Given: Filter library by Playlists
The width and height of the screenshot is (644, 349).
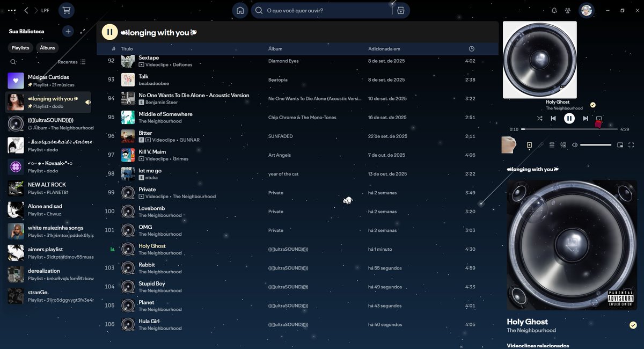Looking at the screenshot, I should point(20,48).
